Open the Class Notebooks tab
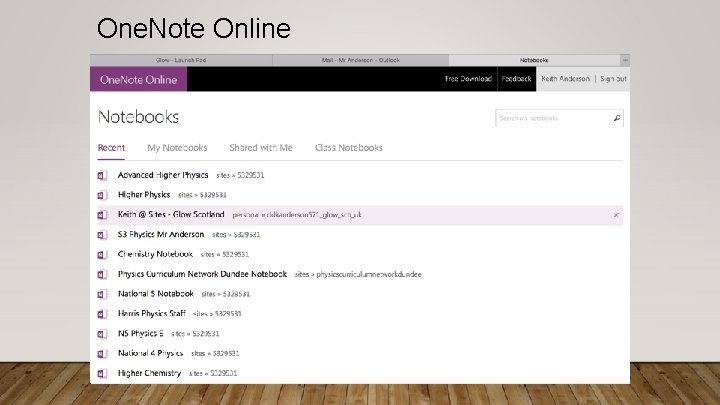The height and width of the screenshot is (405, 720). tap(349, 148)
